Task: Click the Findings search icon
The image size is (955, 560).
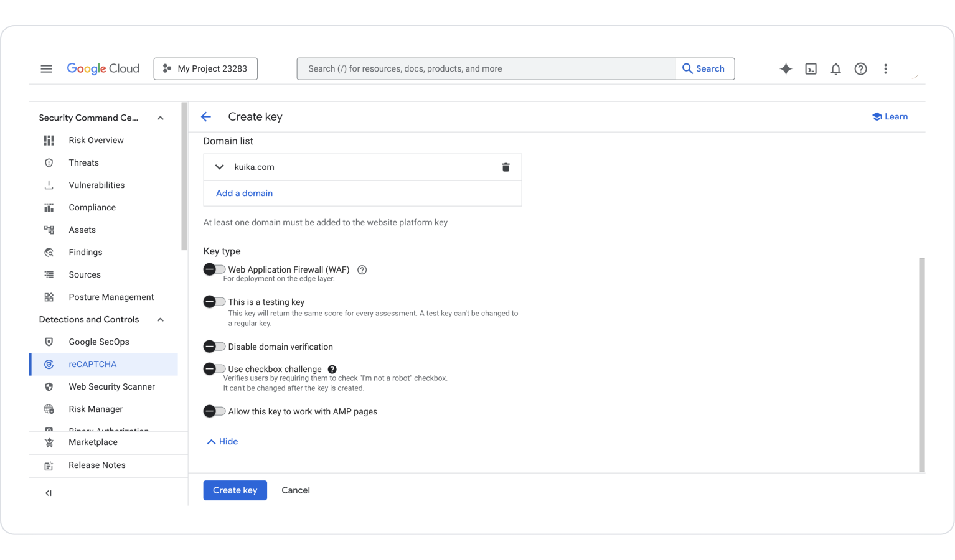Action: (x=49, y=253)
